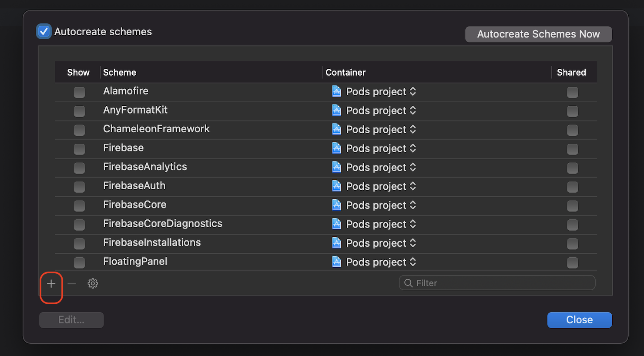The image size is (644, 356).
Task: Click the magnifier icon in Filter field
Action: click(408, 283)
